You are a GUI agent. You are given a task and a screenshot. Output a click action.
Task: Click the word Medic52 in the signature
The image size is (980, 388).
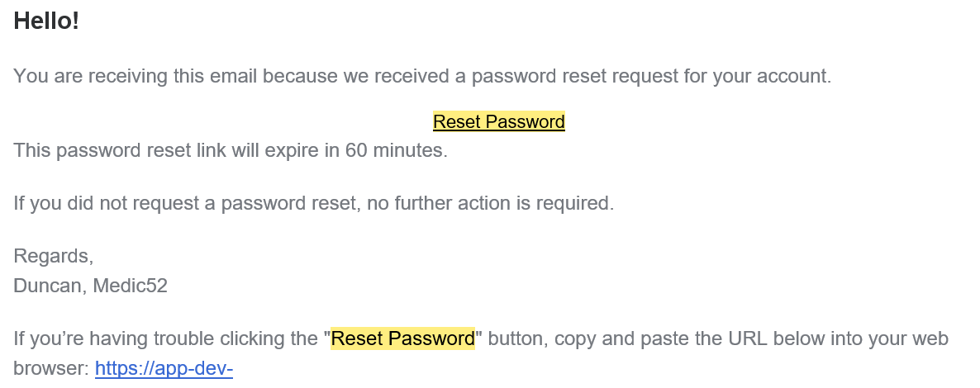click(x=130, y=286)
